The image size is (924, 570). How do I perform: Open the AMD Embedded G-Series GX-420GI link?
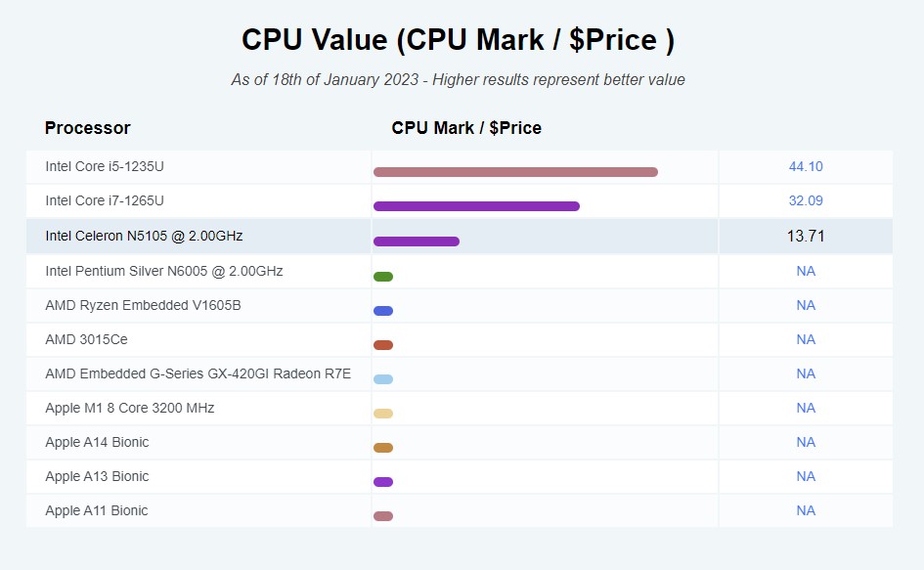coord(198,373)
